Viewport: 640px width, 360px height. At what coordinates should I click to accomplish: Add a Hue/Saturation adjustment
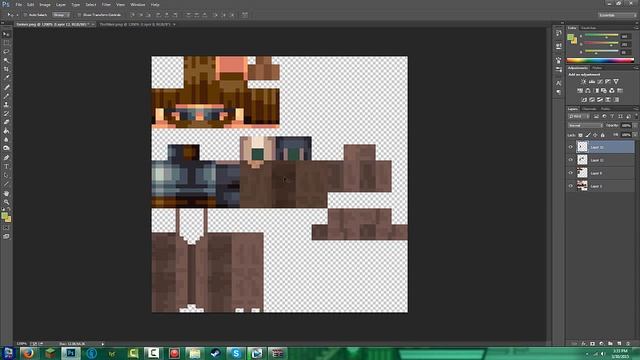pyautogui.click(x=580, y=91)
